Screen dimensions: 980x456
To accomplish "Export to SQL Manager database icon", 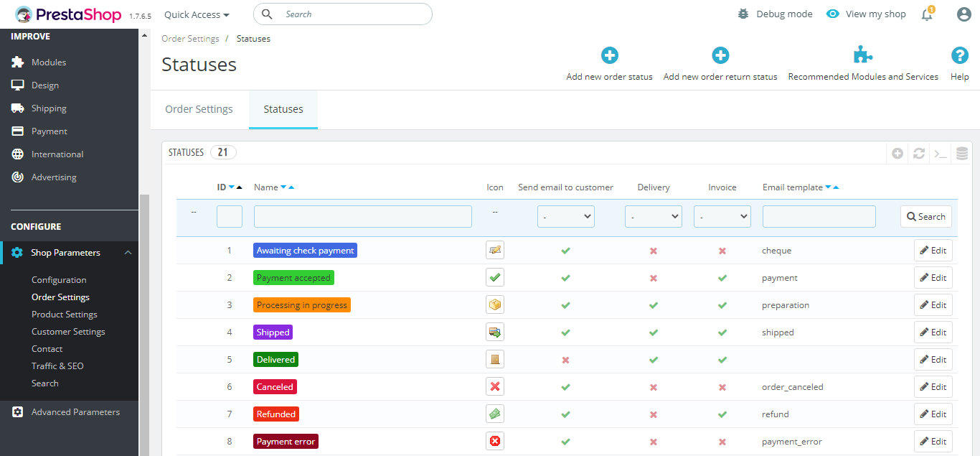I will (962, 153).
